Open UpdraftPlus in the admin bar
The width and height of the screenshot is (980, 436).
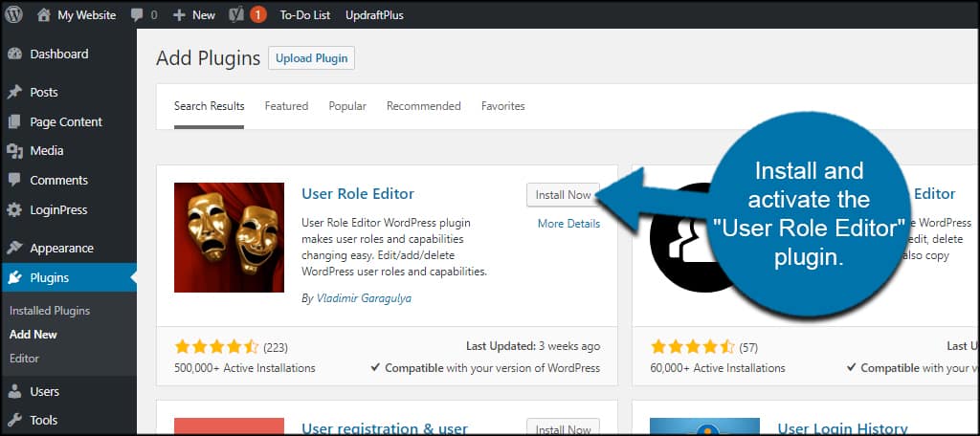pos(374,15)
